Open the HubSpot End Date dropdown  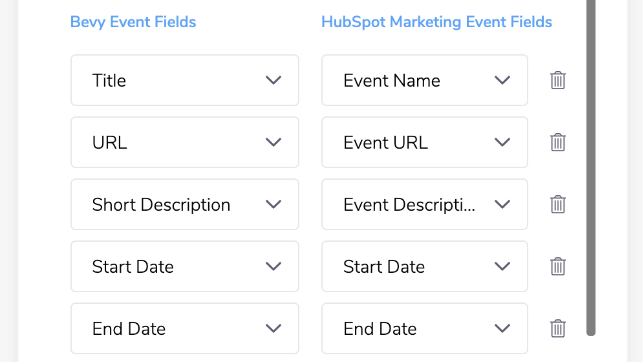(x=425, y=328)
